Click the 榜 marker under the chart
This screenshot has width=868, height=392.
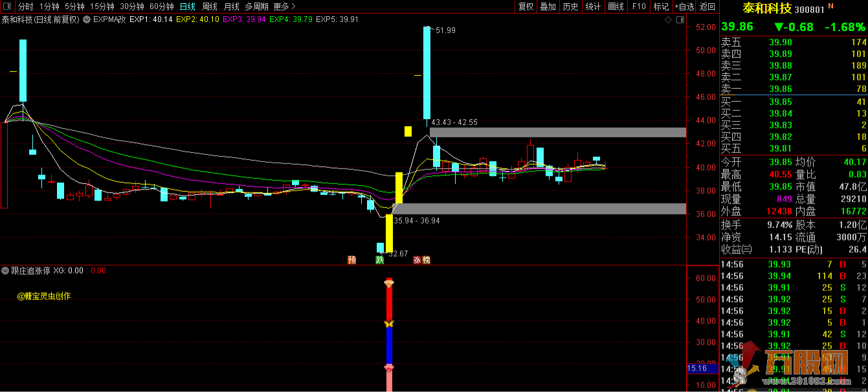(x=426, y=260)
